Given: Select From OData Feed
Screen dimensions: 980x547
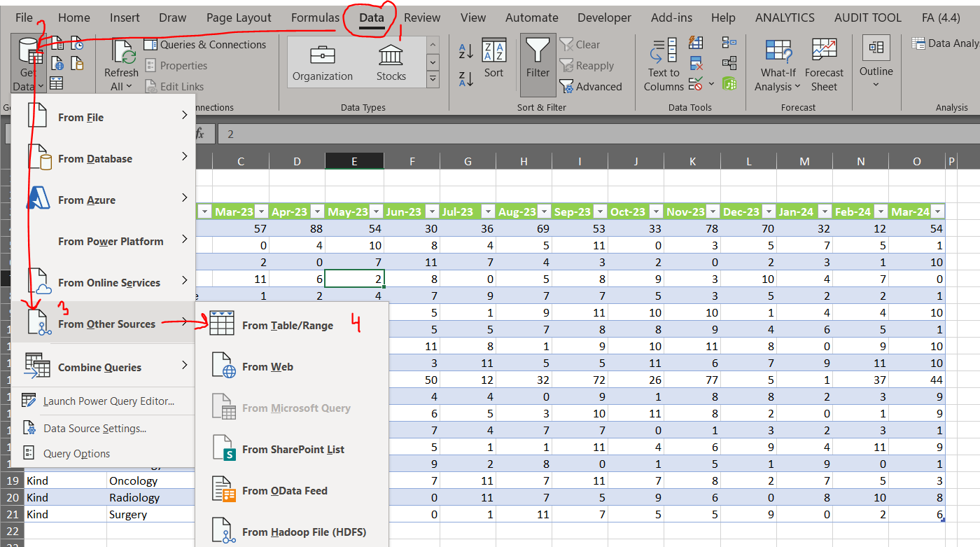Looking at the screenshot, I should 292,490.
